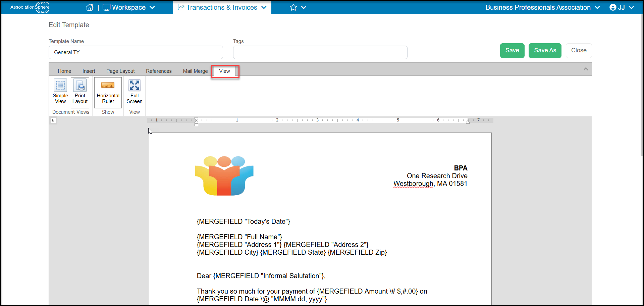Open the Mail Merge ribbon tab
The width and height of the screenshot is (644, 306).
[196, 71]
